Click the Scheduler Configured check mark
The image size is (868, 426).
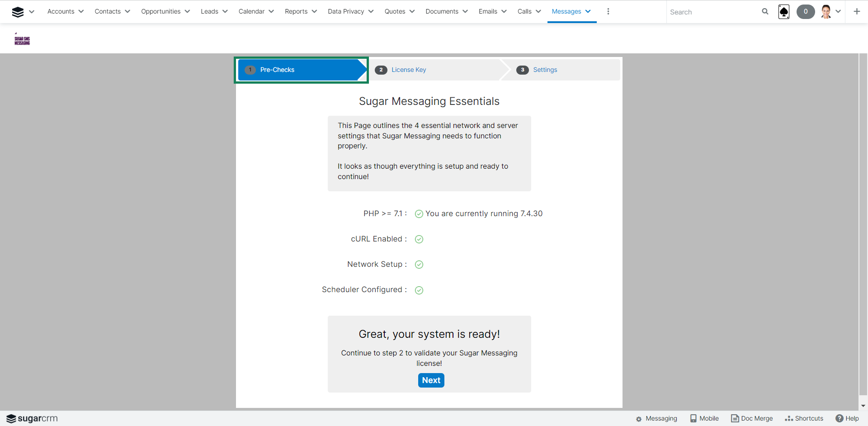pyautogui.click(x=419, y=290)
